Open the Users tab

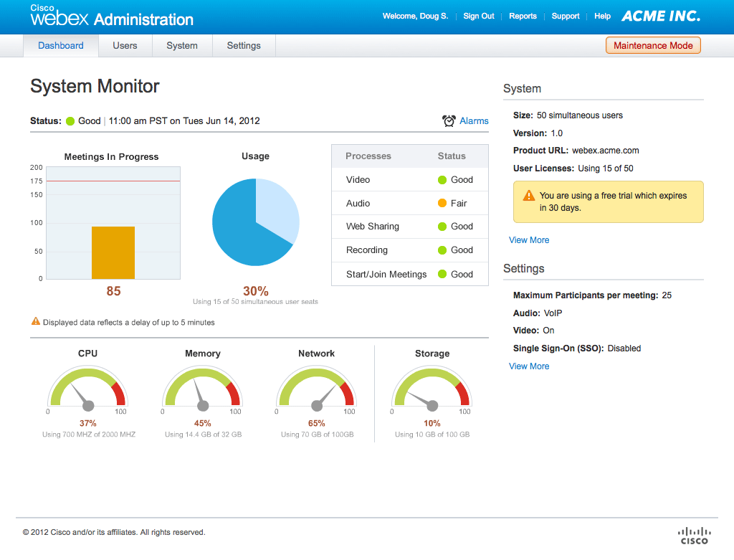125,45
